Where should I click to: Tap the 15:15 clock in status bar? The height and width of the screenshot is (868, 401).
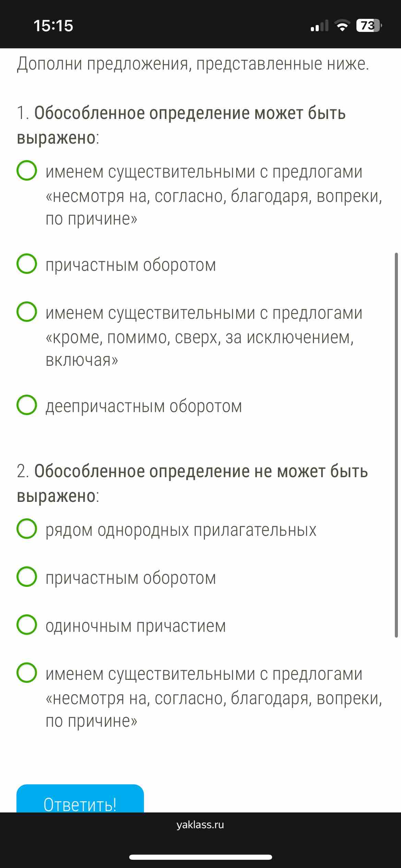click(x=53, y=26)
